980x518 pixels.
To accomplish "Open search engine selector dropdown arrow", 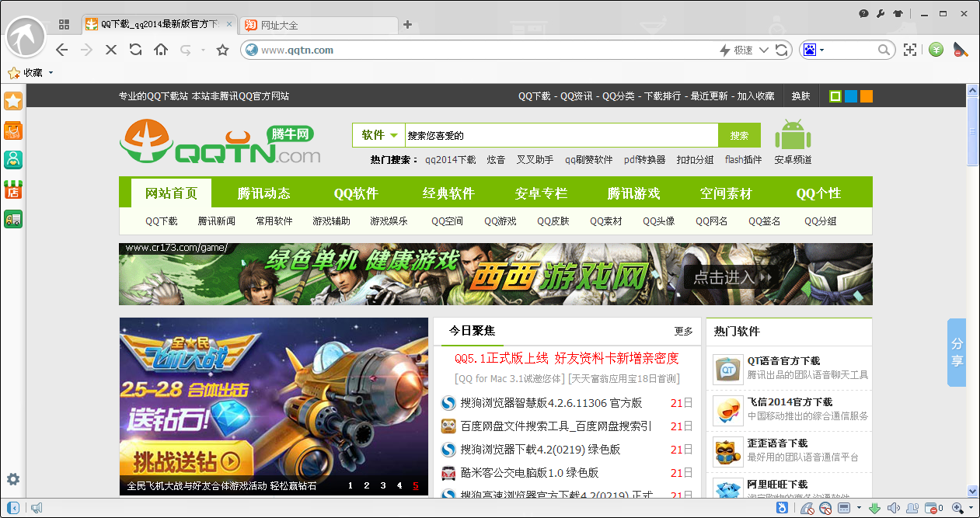I will coord(821,50).
